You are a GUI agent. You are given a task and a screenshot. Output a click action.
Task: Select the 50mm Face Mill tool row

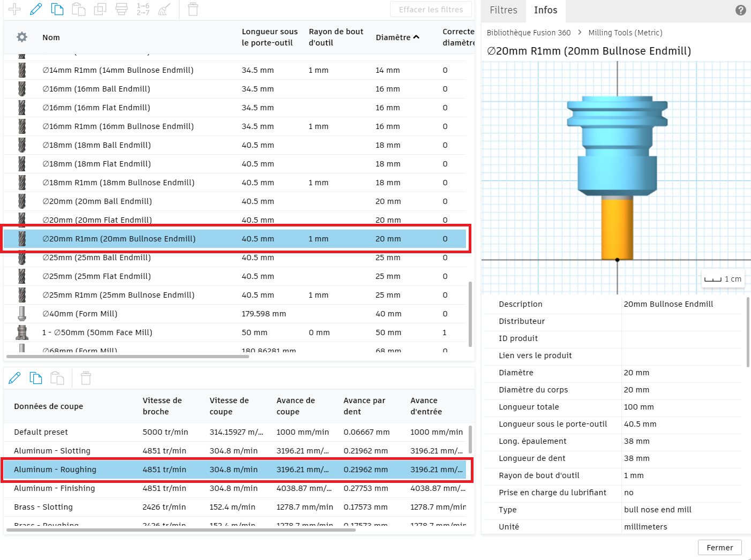(97, 332)
